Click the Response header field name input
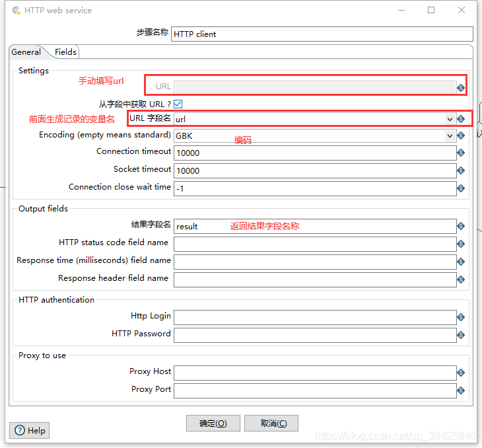This screenshot has height=448, width=482. point(315,280)
